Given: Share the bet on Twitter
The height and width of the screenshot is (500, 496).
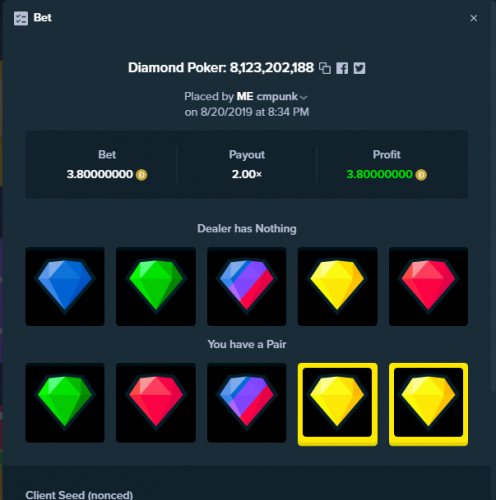Looking at the screenshot, I should (359, 68).
